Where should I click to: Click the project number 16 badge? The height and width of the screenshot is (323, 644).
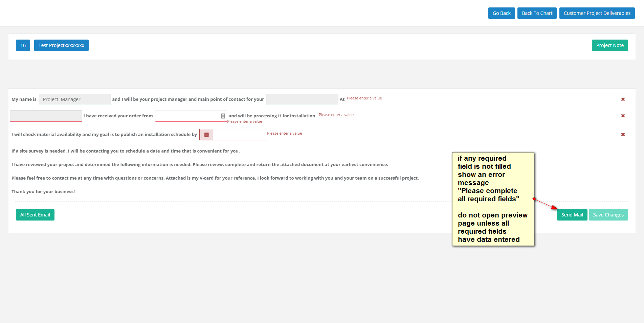(23, 45)
